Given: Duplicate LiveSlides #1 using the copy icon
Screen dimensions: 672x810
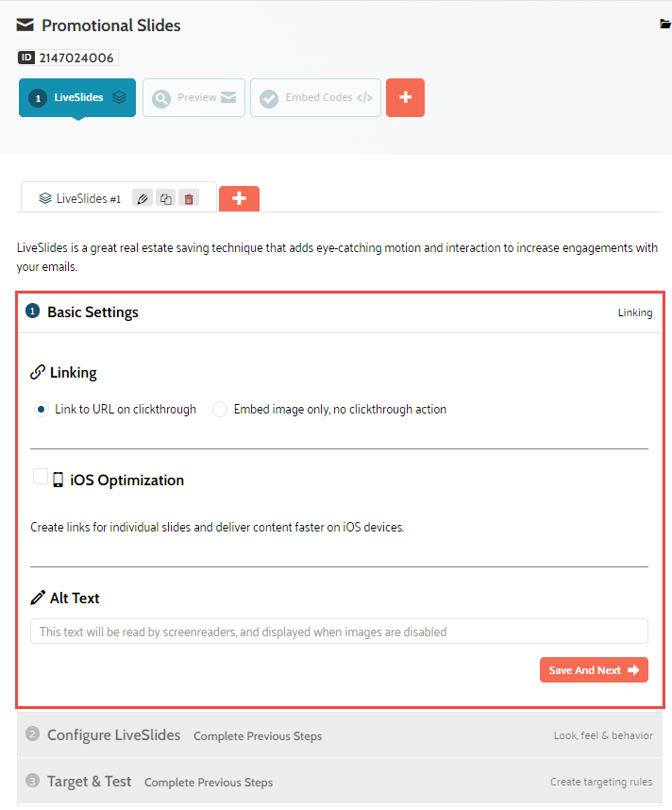Looking at the screenshot, I should coord(165,198).
